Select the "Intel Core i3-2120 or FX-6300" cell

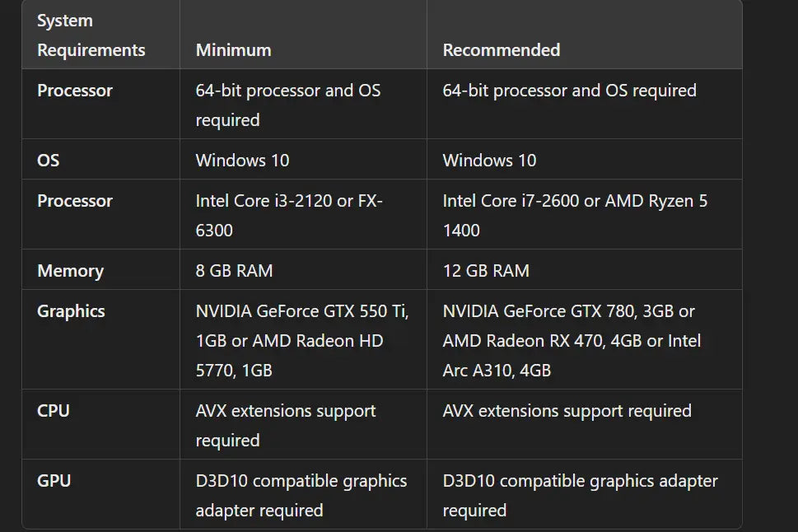(x=289, y=215)
